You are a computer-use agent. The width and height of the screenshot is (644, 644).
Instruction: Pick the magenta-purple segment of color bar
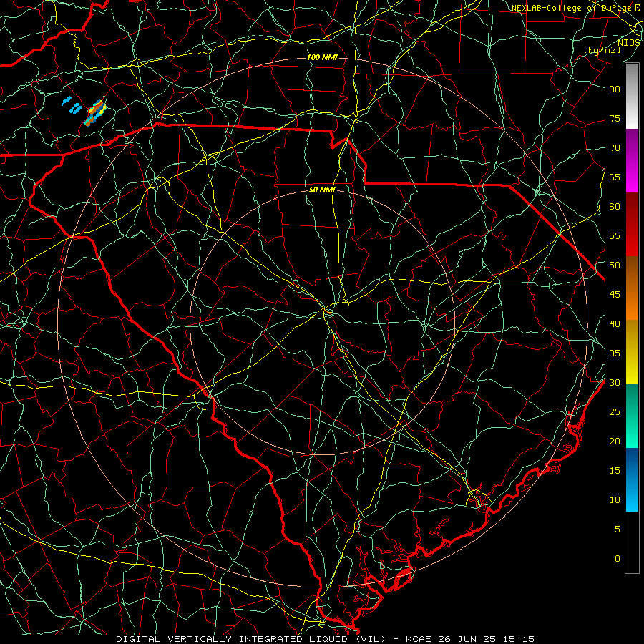(632, 161)
